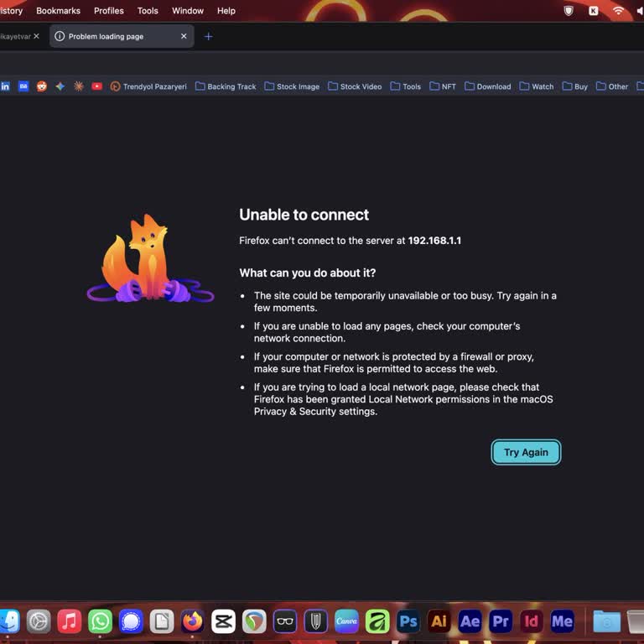Open the Behance bookmark icon
644x644 pixels.
tap(23, 86)
